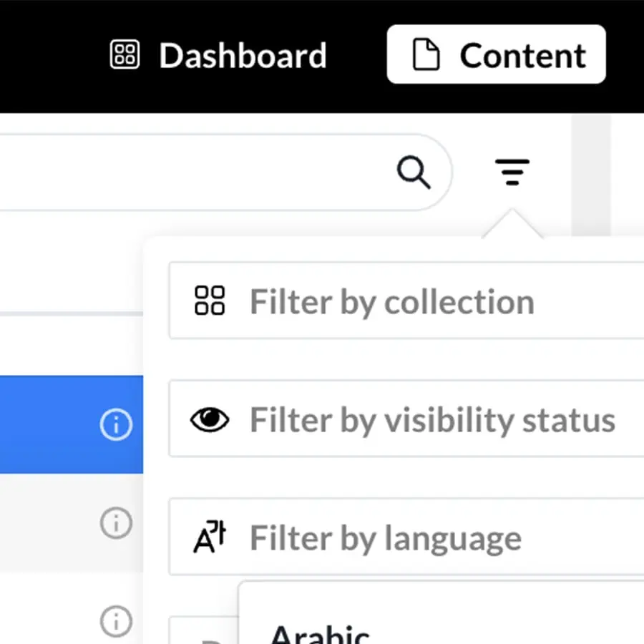This screenshot has height=644, width=644.
Task: Click the document icon in Content tab
Action: (x=426, y=56)
